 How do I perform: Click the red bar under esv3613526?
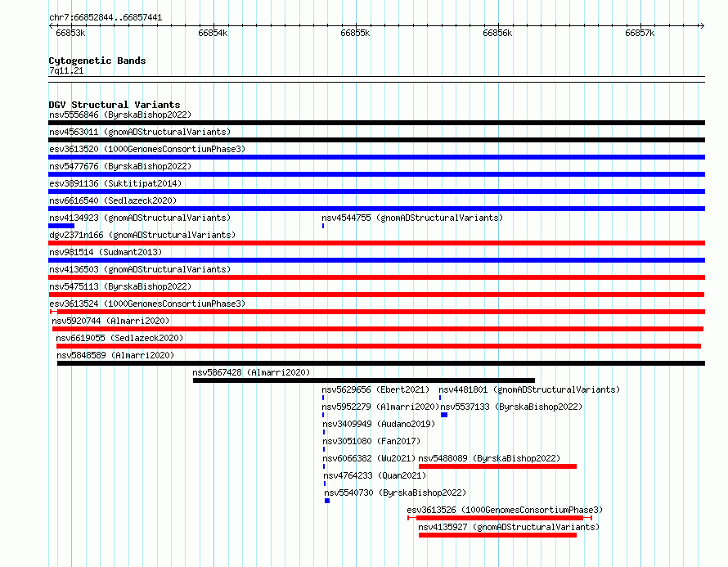point(500,518)
